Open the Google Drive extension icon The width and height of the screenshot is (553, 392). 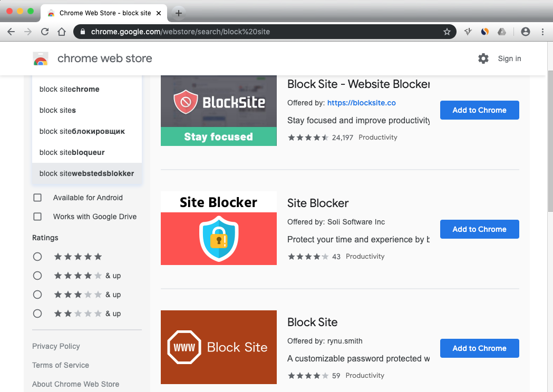tap(502, 32)
